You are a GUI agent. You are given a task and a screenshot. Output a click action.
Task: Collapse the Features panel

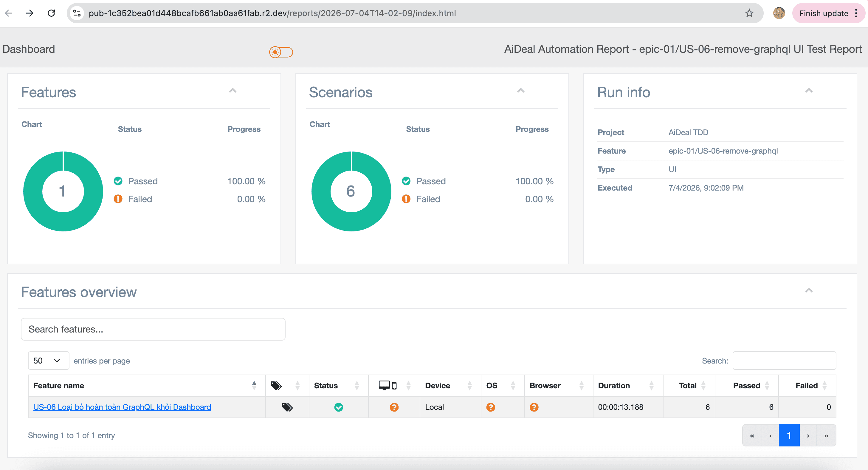232,90
